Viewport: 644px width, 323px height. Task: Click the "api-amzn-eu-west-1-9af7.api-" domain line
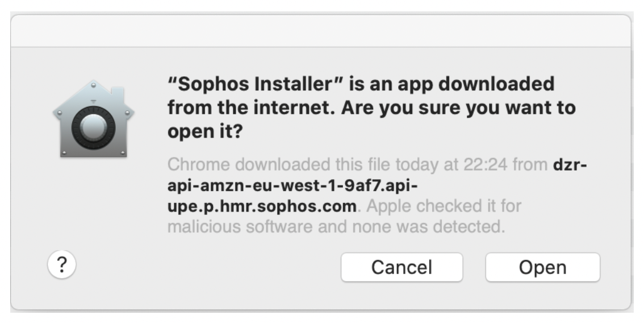(x=292, y=185)
